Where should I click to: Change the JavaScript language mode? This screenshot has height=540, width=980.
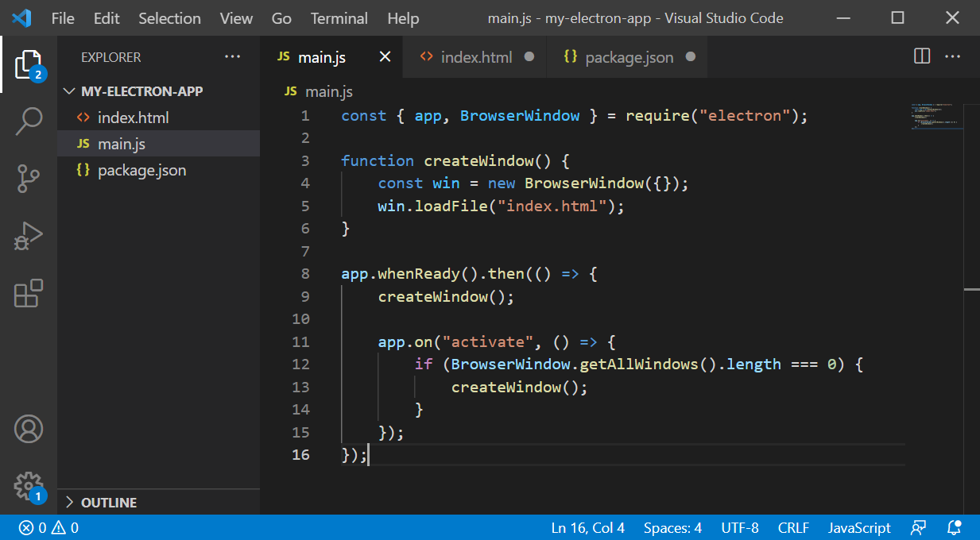click(859, 527)
